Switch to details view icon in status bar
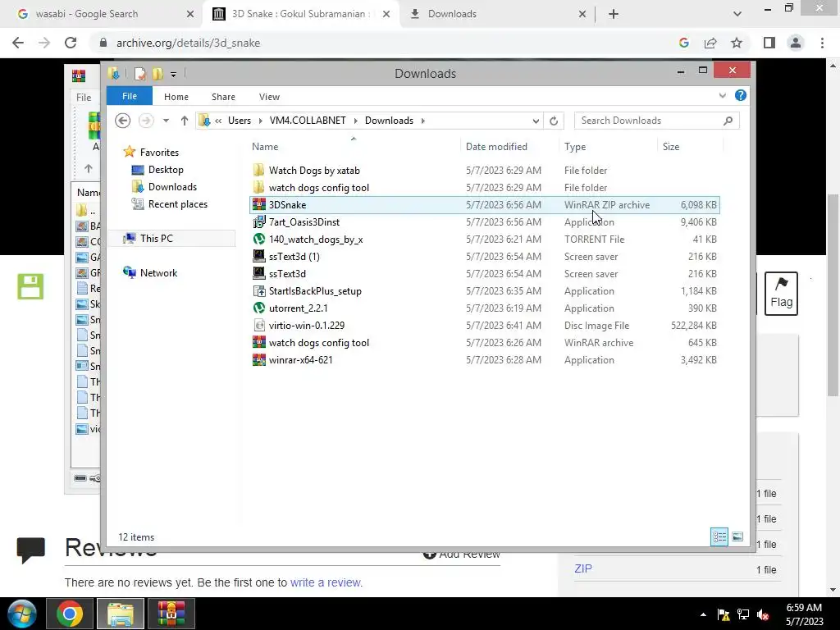 pyautogui.click(x=719, y=536)
